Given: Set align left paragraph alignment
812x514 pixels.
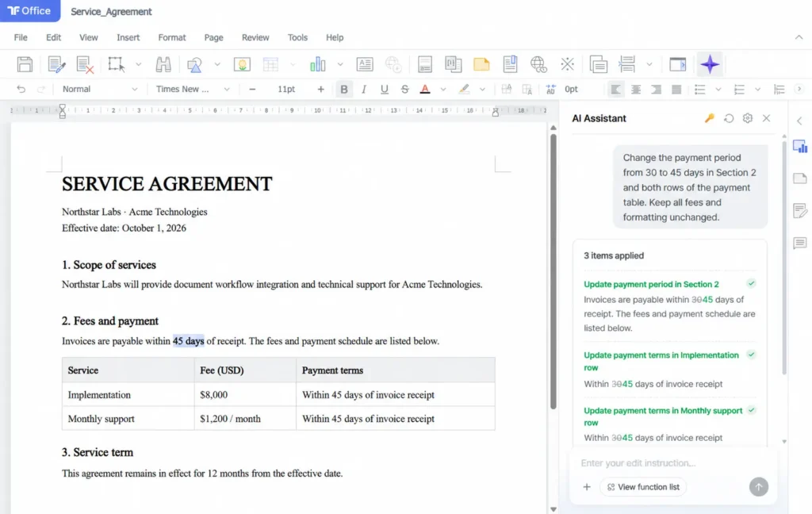Looking at the screenshot, I should [x=615, y=89].
